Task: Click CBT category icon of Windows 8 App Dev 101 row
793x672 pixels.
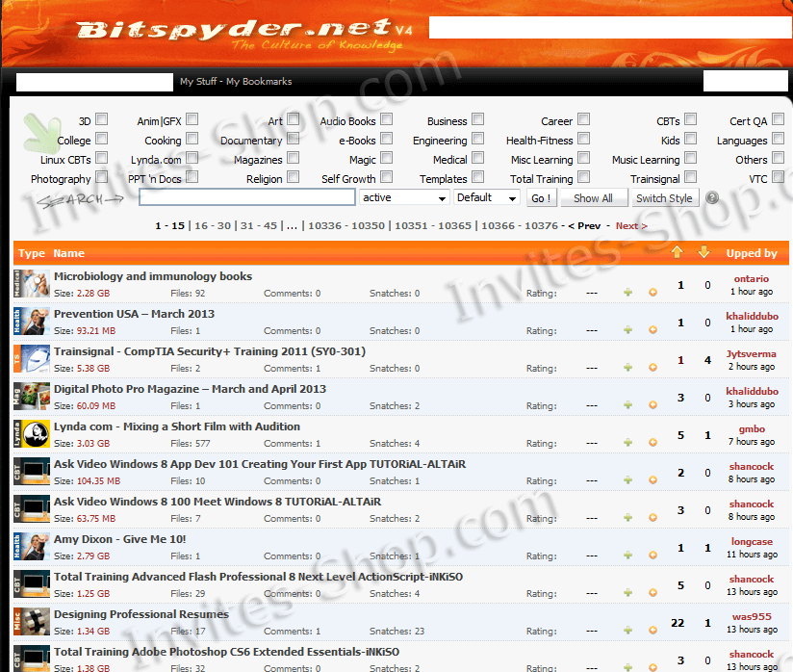Action: click(32, 471)
